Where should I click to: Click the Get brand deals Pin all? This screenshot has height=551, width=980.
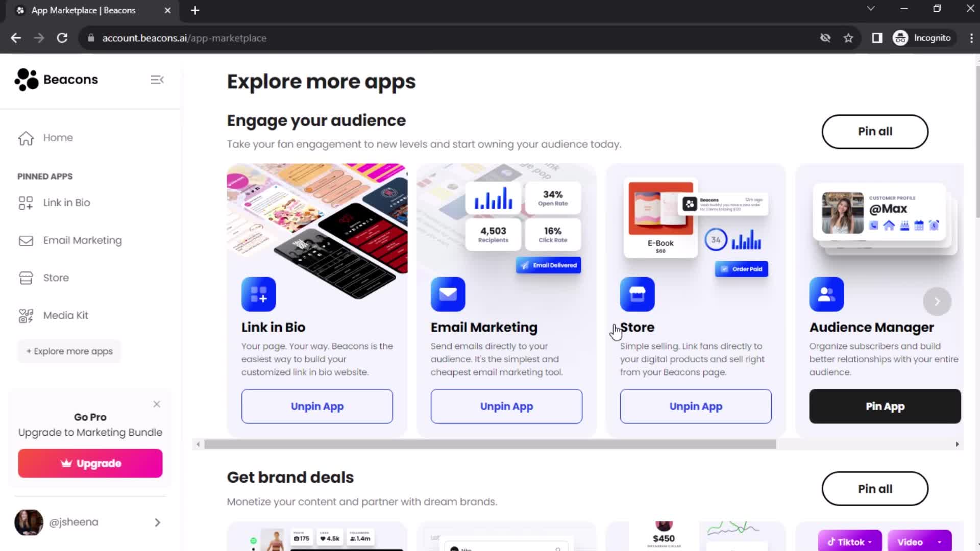(x=875, y=488)
